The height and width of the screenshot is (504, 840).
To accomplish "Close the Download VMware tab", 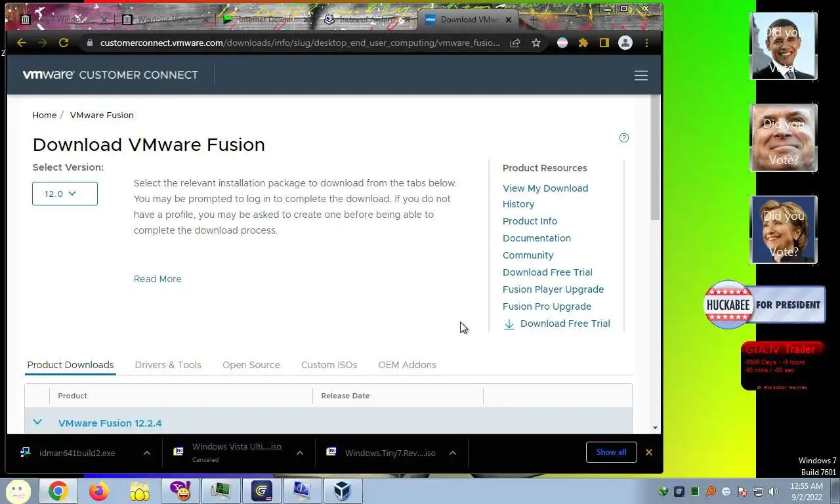I will [x=508, y=20].
